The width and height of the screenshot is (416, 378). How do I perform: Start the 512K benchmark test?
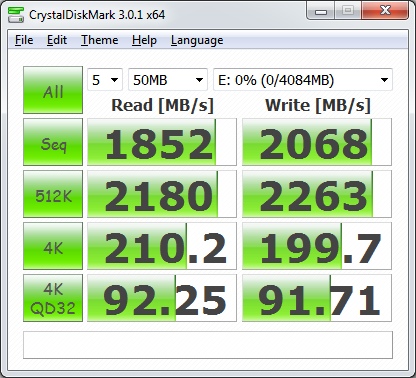tap(53, 194)
